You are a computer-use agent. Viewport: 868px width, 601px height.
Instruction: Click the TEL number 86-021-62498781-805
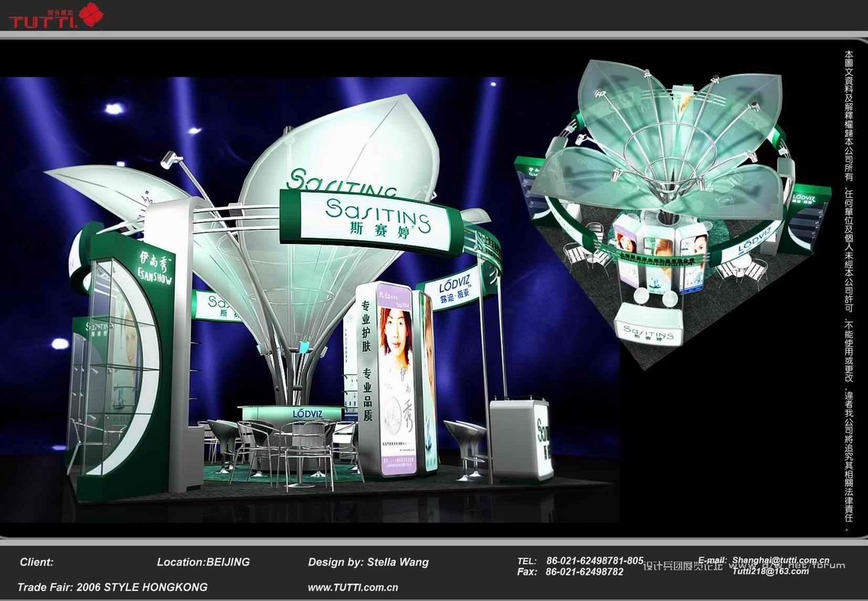[594, 561]
